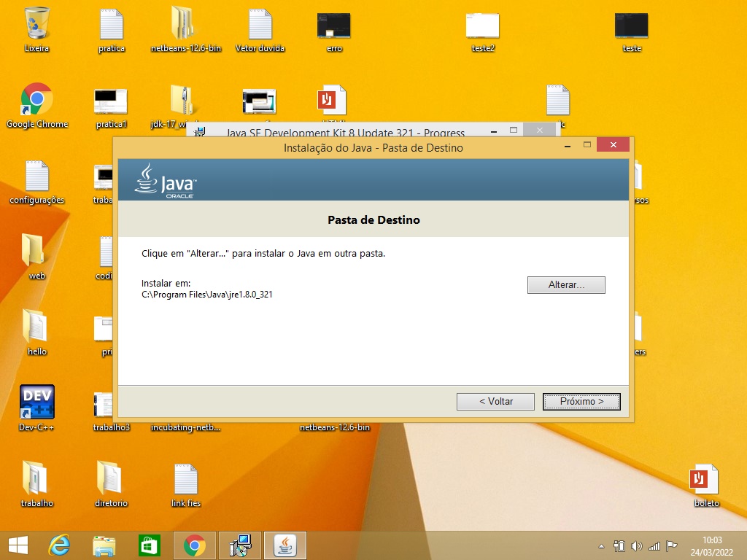This screenshot has height=560, width=747.
Task: Select the configurações text file icon
Action: click(x=36, y=182)
